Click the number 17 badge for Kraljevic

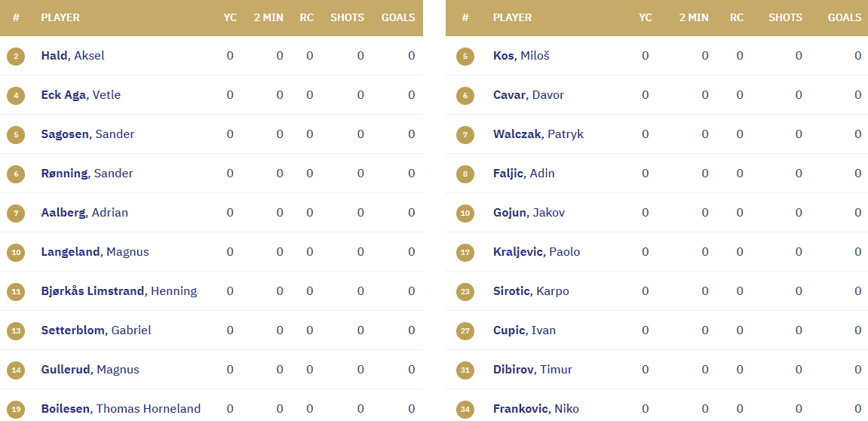[x=465, y=252]
